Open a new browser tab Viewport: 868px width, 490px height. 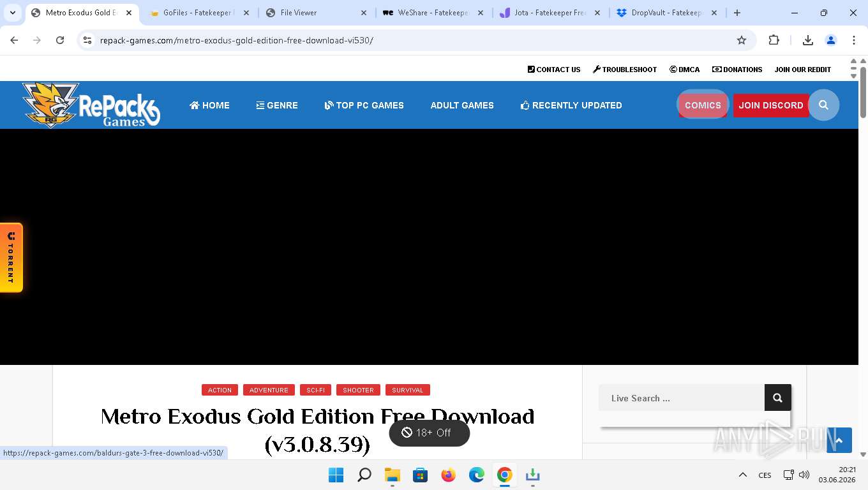tap(737, 13)
